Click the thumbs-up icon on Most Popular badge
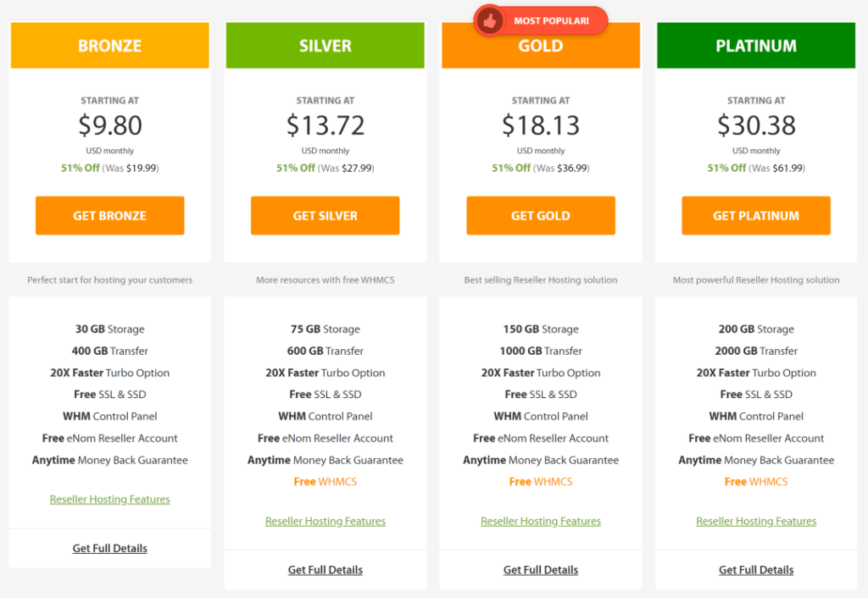 click(490, 21)
